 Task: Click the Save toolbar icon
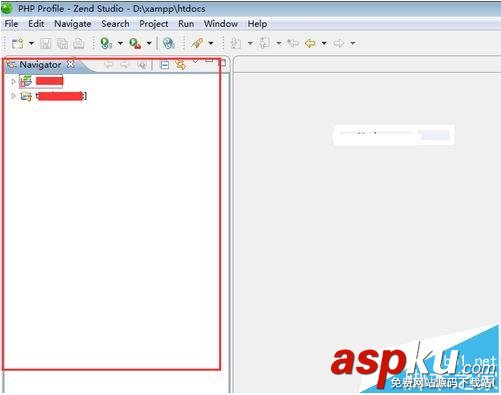tap(46, 44)
